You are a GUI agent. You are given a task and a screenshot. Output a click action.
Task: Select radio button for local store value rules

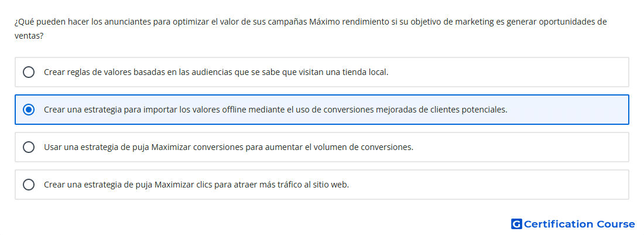coord(29,72)
